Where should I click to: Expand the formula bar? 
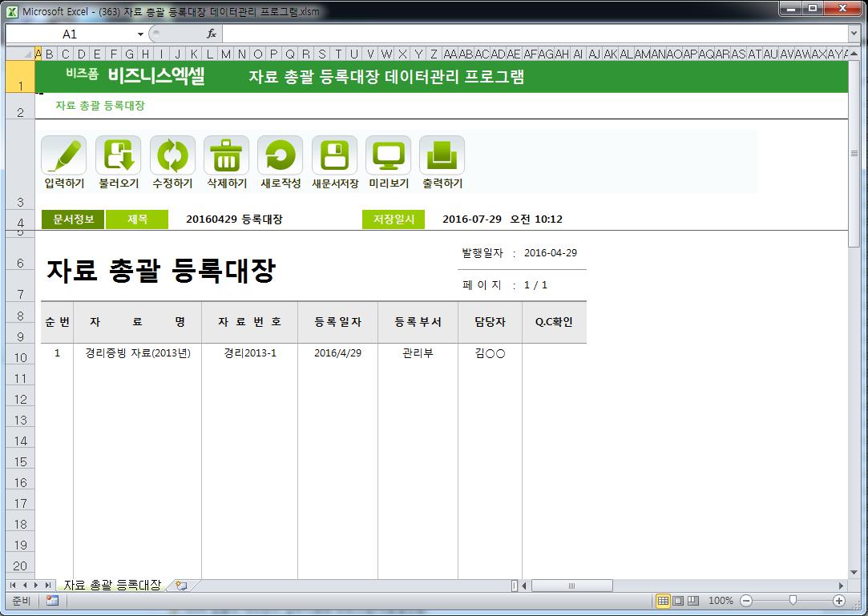[854, 34]
